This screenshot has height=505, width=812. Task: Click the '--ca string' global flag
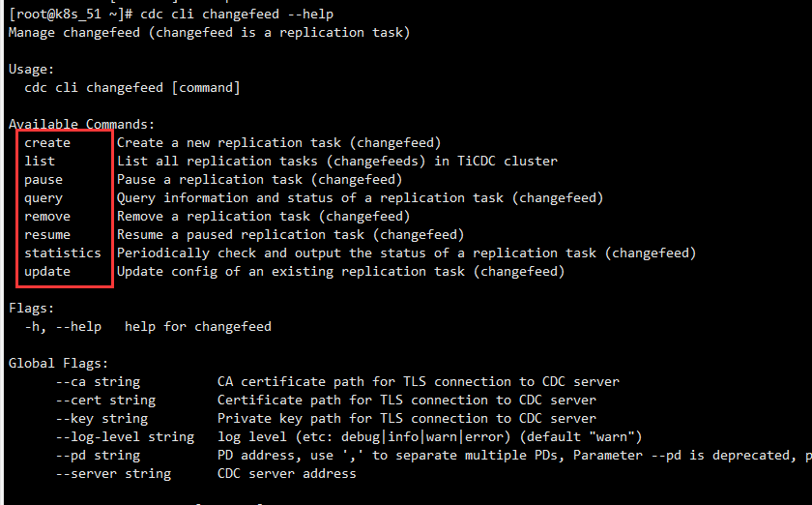pos(98,382)
